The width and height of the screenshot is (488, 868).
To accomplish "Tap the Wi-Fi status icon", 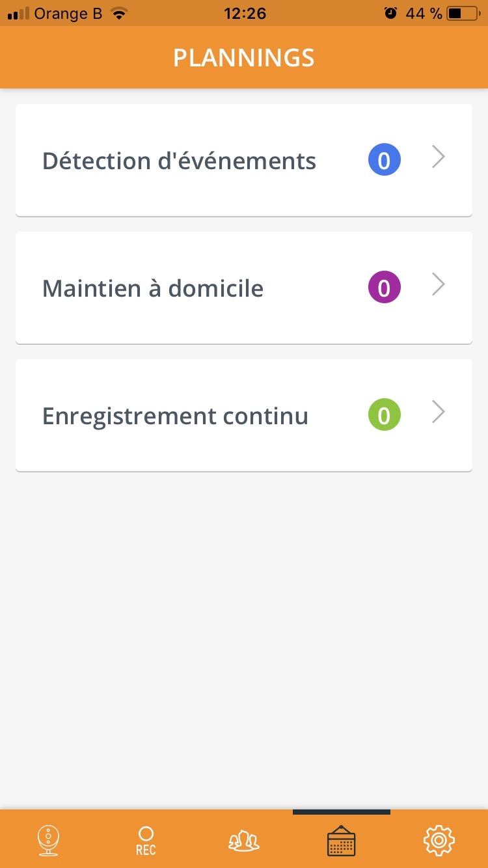I will tap(118, 14).
